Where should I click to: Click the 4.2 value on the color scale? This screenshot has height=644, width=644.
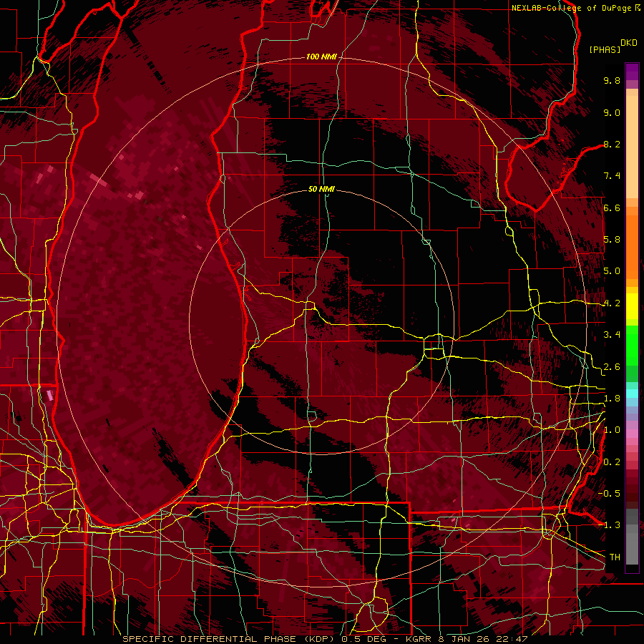pyautogui.click(x=612, y=303)
